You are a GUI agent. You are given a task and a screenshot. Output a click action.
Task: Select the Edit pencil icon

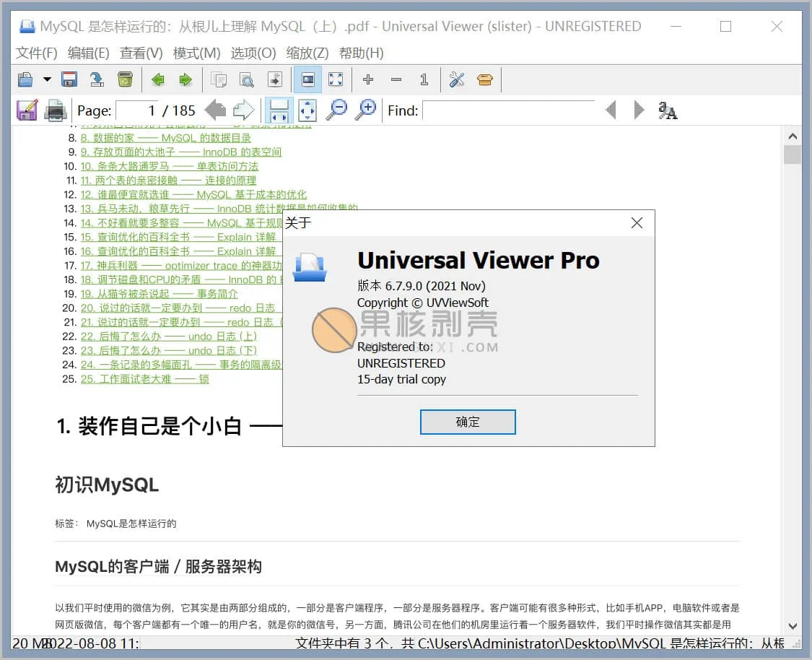pos(26,110)
